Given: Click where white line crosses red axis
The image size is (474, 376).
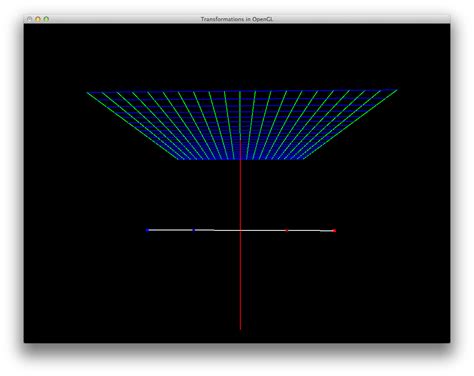Looking at the screenshot, I should tap(240, 230).
